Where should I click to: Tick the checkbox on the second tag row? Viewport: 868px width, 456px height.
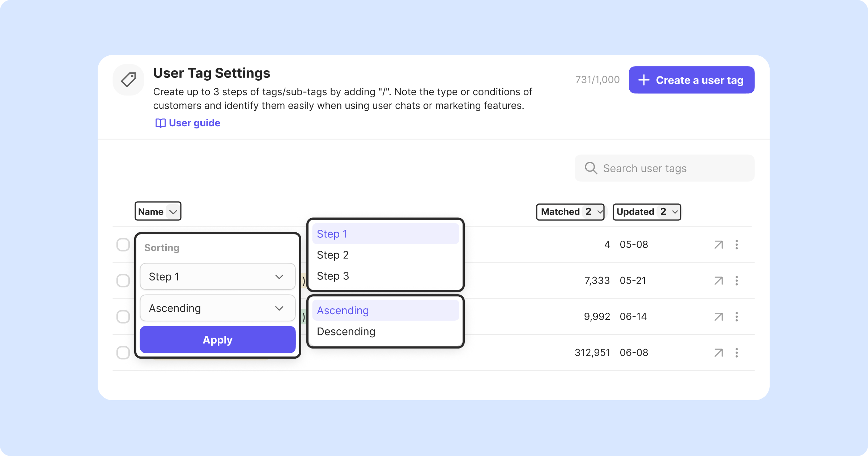123,281
